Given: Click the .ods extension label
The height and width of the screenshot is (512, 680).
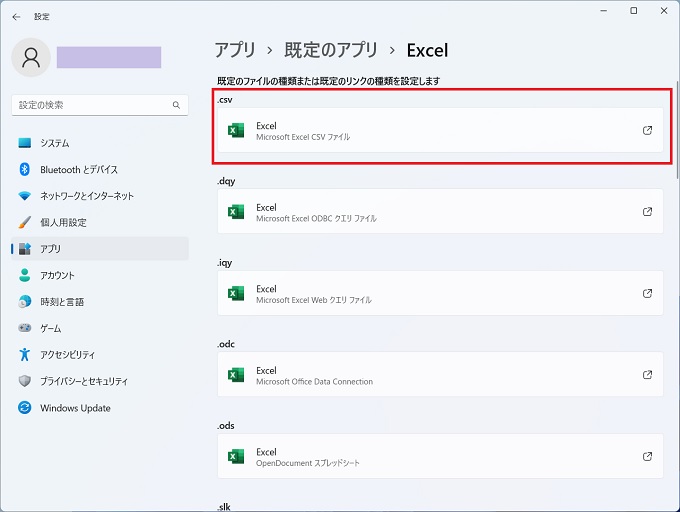Looking at the screenshot, I should point(226,426).
